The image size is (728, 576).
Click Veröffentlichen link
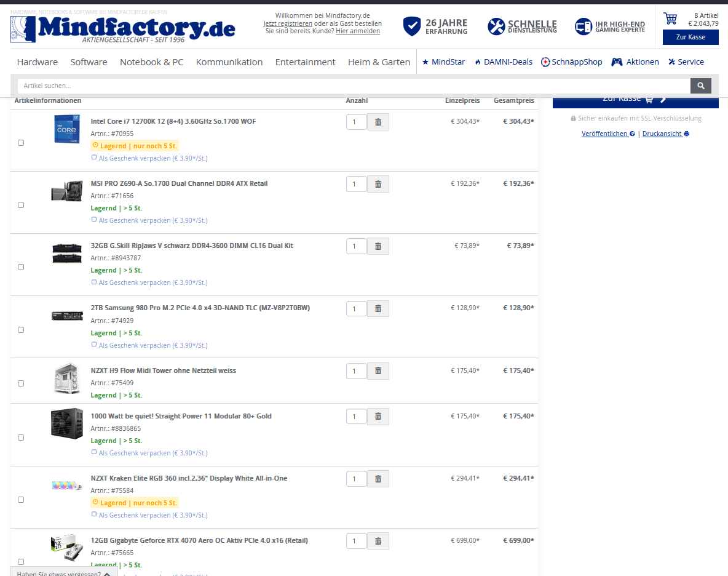pos(608,134)
